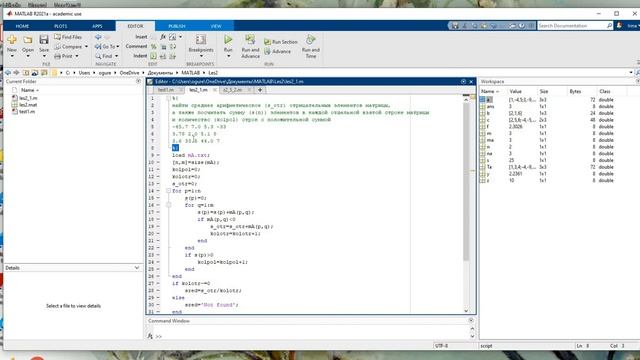This screenshot has height=360, width=640.
Task: Sort Workspace by Class column header
Action: 604,91
